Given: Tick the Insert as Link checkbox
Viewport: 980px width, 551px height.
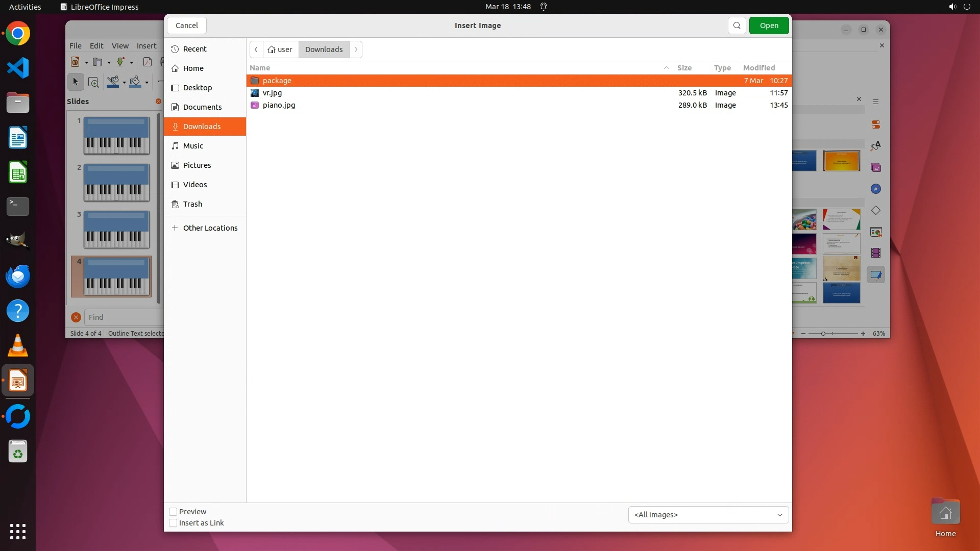Looking at the screenshot, I should (x=173, y=523).
